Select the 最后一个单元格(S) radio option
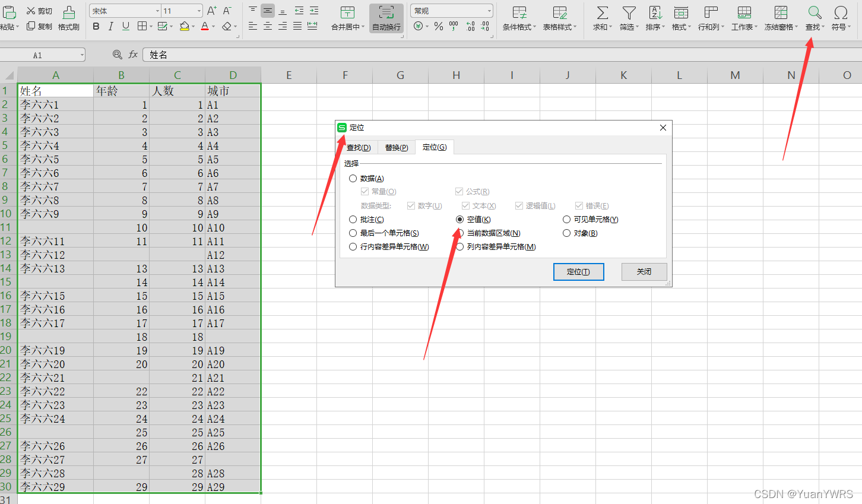The width and height of the screenshot is (862, 504). [x=353, y=233]
